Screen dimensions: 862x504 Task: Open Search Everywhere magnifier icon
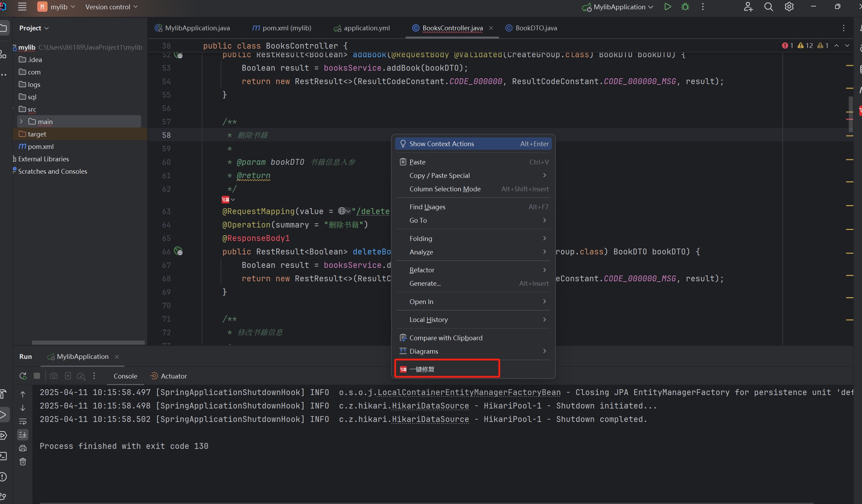click(769, 7)
